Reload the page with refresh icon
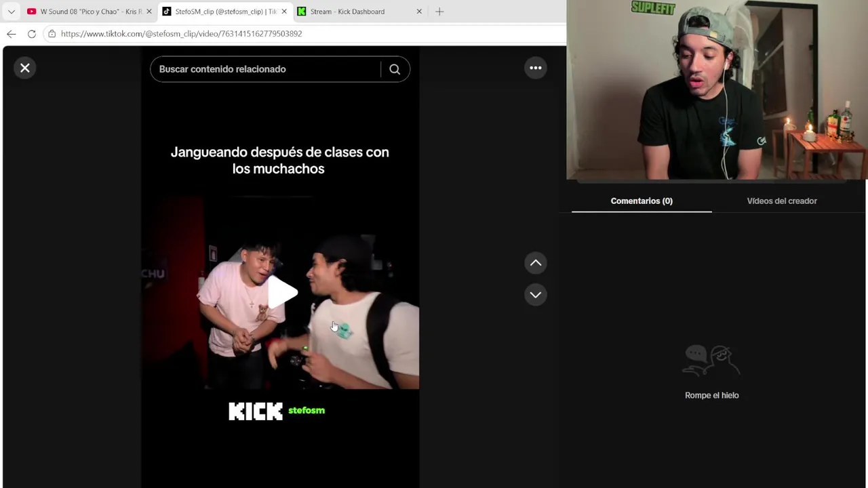This screenshot has width=868, height=488. (32, 34)
